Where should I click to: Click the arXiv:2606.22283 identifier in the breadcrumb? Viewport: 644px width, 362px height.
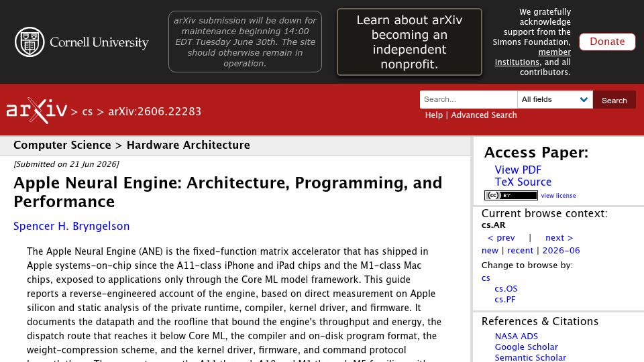(x=155, y=112)
